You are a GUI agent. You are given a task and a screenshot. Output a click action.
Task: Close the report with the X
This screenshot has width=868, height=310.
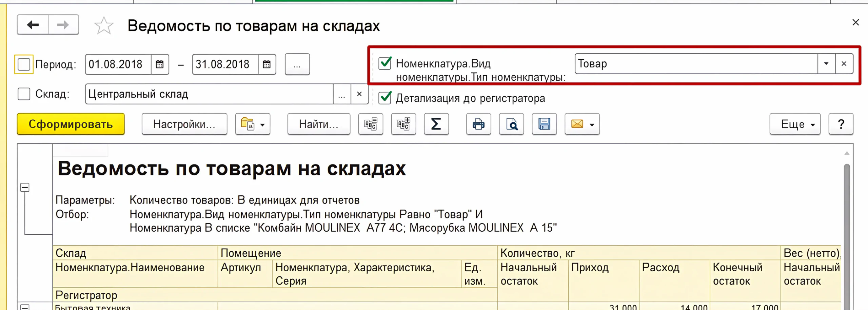[855, 22]
